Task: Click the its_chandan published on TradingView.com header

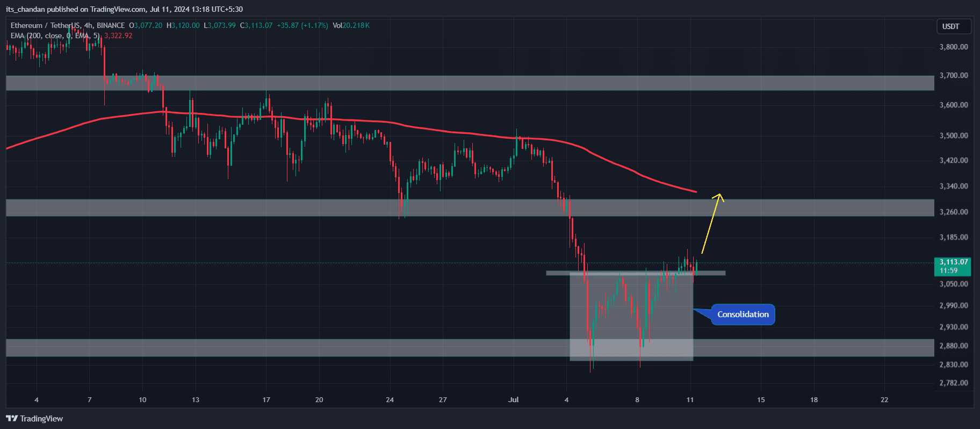Action: pos(124,9)
